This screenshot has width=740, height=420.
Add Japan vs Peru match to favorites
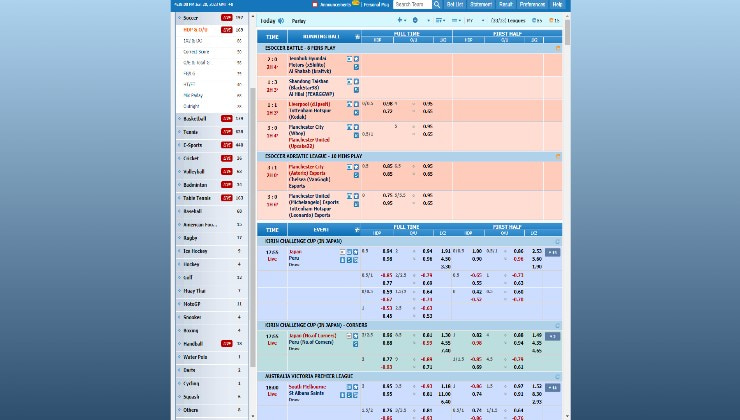pos(356,252)
